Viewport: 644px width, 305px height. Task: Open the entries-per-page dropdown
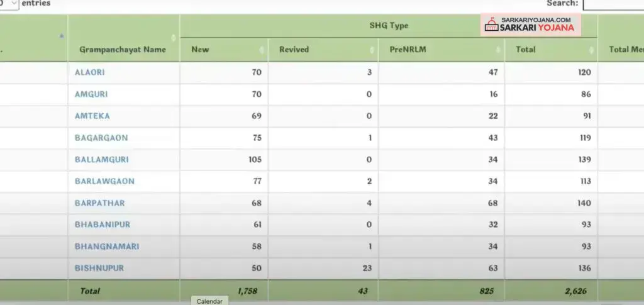point(9,4)
